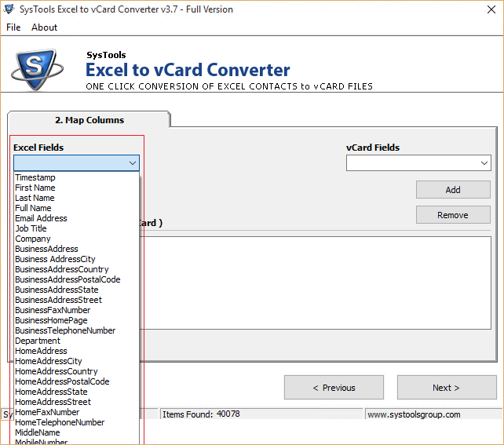Choose BusinessTelephoneNumber field
504x445 pixels.
click(x=76, y=330)
